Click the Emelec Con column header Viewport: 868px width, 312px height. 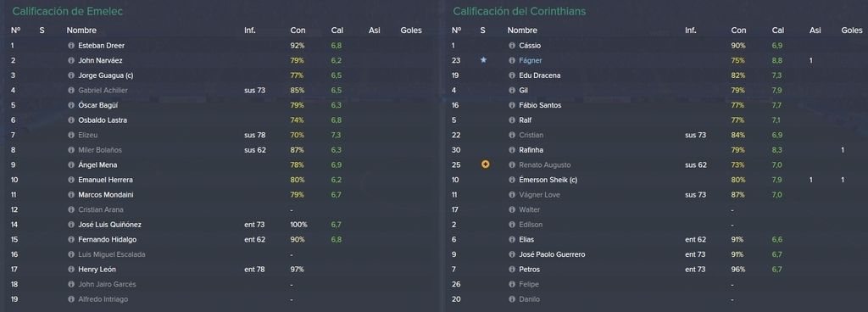[298, 31]
